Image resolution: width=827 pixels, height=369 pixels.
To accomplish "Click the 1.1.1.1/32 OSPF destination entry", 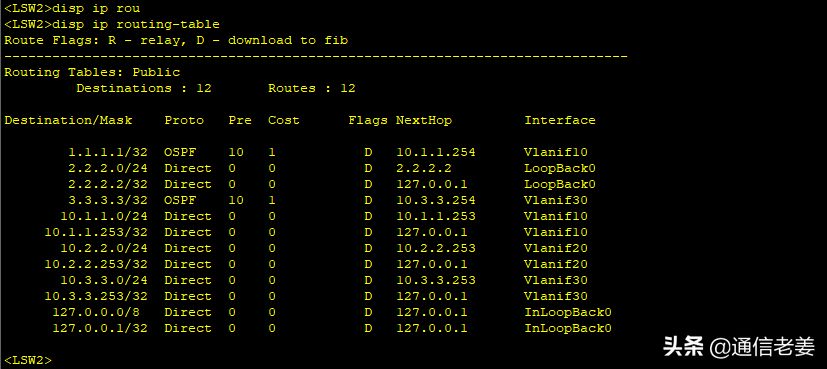I will [108, 152].
